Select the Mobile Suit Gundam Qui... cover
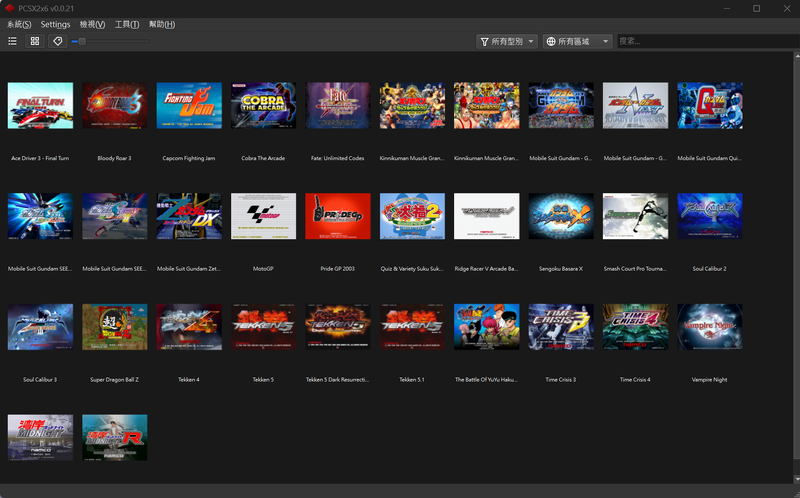 coord(710,106)
